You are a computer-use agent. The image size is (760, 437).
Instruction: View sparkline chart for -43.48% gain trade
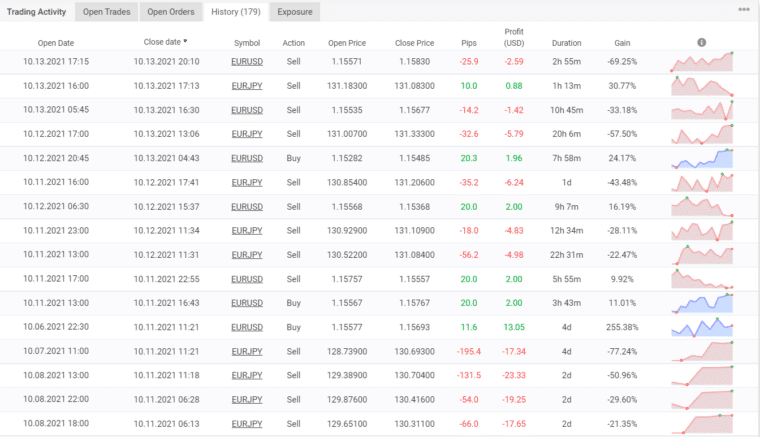click(x=702, y=182)
